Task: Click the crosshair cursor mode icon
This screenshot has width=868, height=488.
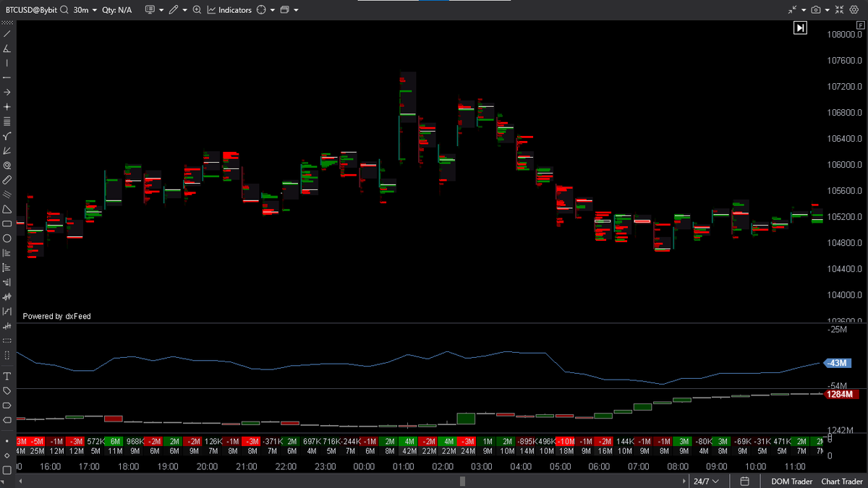Action: 261,10
